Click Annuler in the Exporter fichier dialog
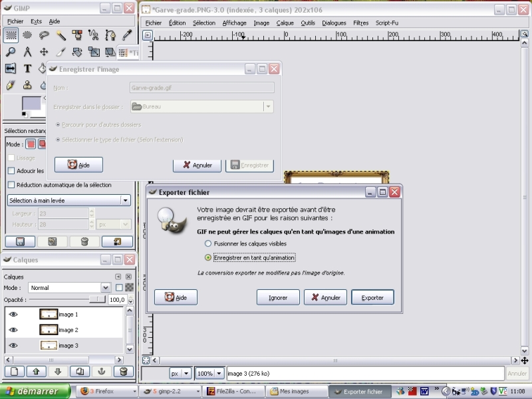 click(325, 297)
